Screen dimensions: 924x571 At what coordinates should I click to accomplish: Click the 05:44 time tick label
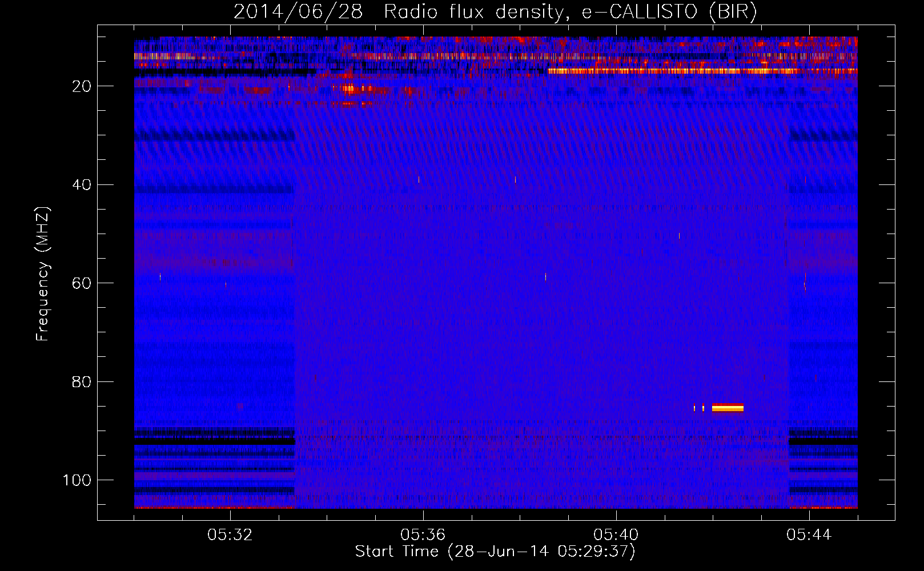809,535
